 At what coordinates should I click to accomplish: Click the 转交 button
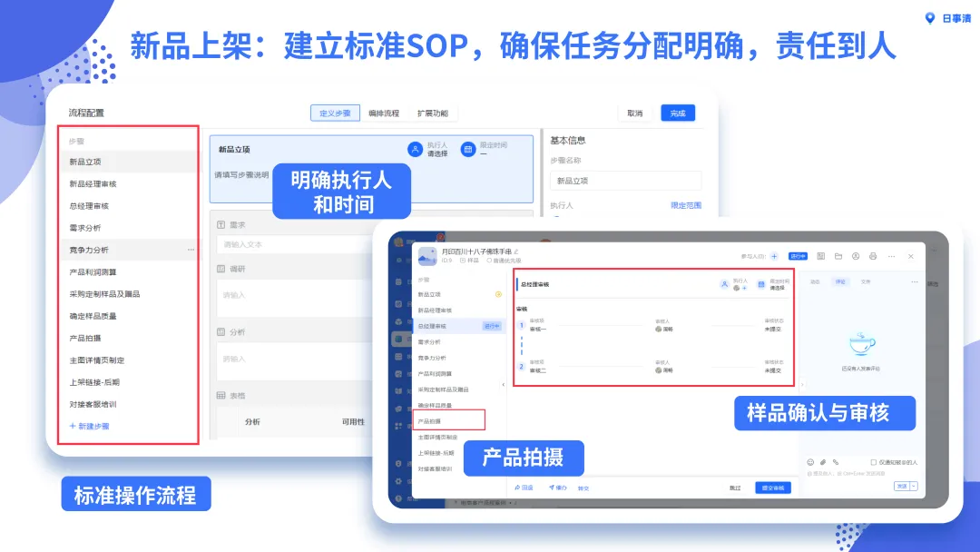583,488
